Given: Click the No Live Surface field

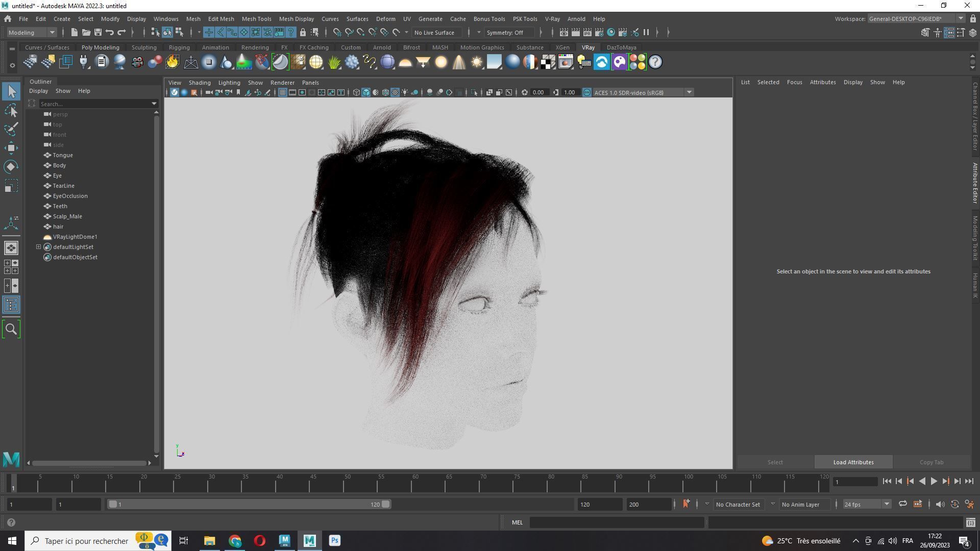Looking at the screenshot, I should tap(437, 33).
